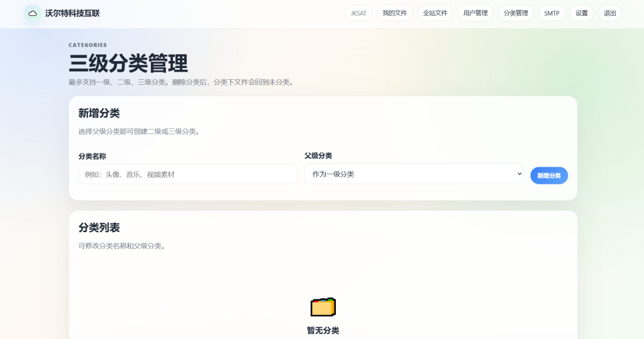
Task: Click the 父级分类 field label
Action: click(318, 156)
